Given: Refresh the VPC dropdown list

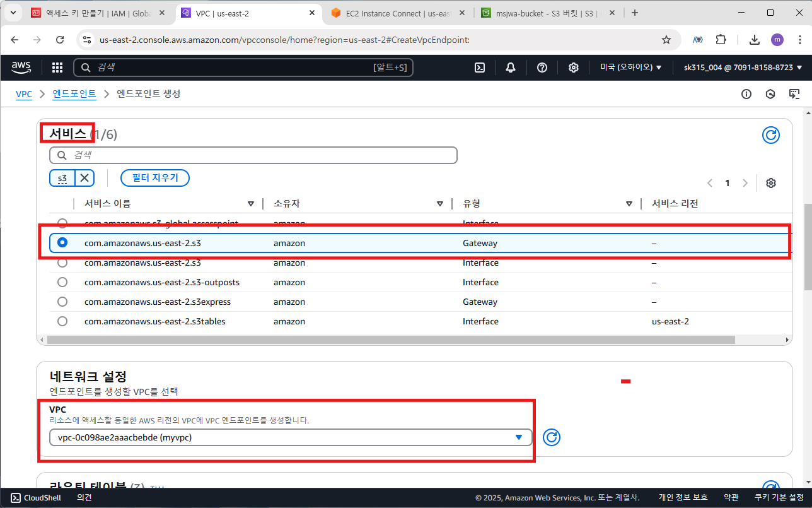Looking at the screenshot, I should 552,437.
